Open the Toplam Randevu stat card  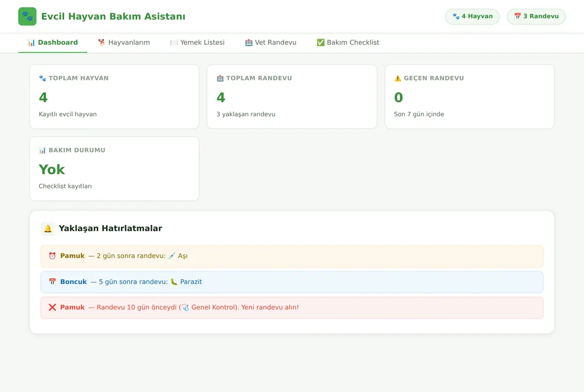pos(292,97)
